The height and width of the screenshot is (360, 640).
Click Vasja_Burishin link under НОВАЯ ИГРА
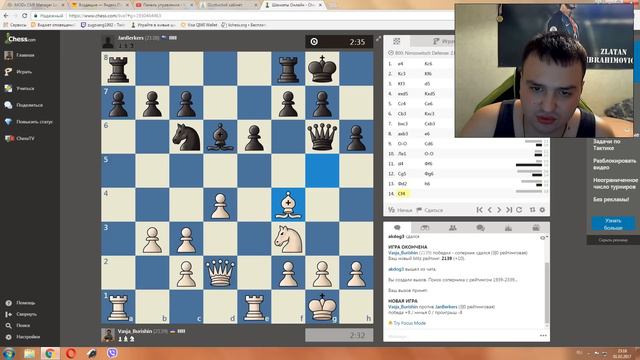(403, 307)
